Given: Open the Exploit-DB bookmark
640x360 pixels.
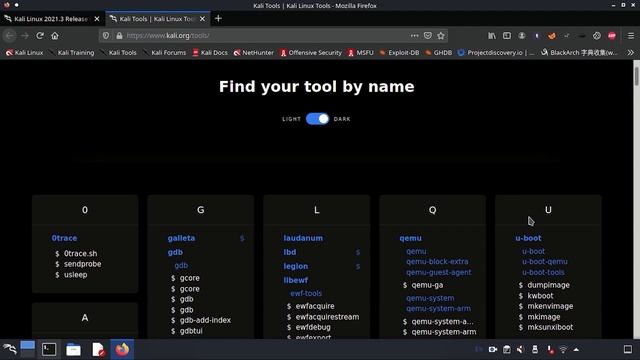Looking at the screenshot, I should click(400, 53).
